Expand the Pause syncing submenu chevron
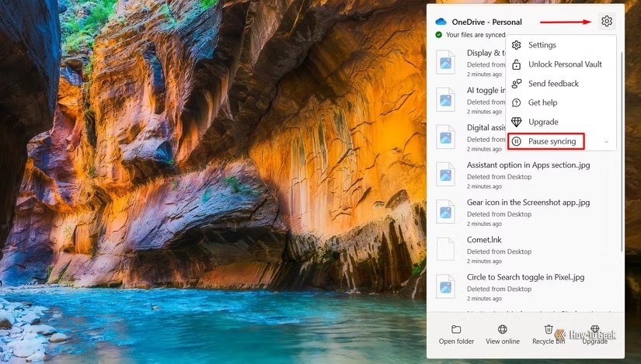The image size is (641, 364). pyautogui.click(x=606, y=142)
